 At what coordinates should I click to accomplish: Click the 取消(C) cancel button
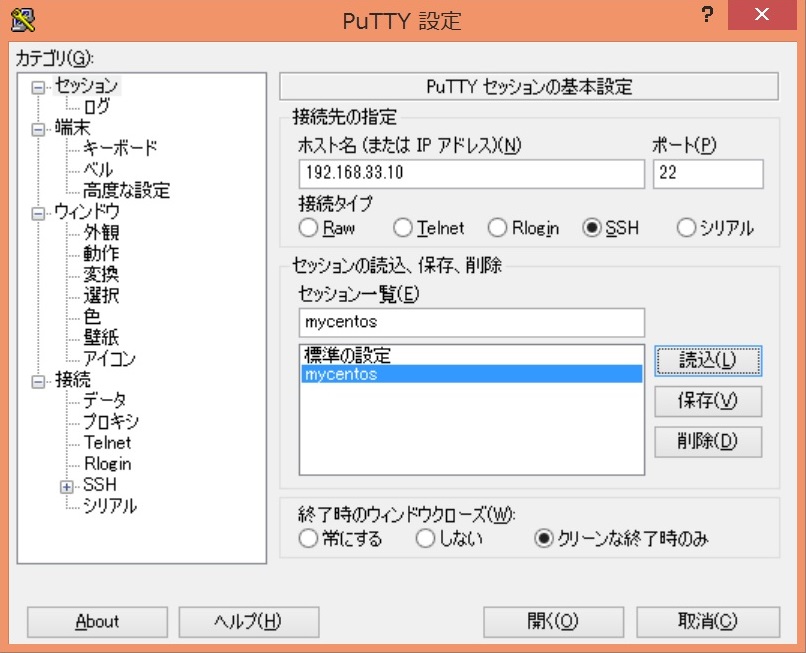tap(708, 622)
